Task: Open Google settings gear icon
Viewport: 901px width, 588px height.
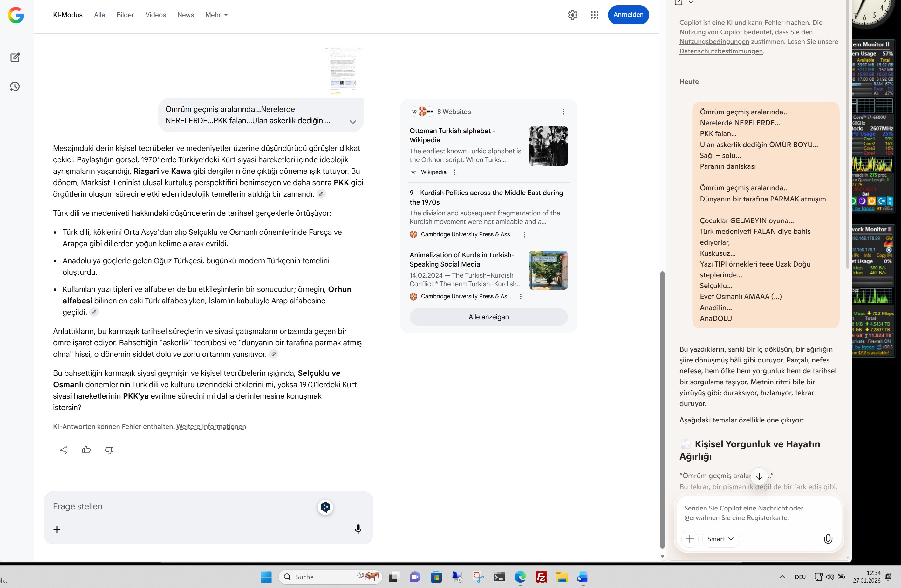Action: (572, 15)
